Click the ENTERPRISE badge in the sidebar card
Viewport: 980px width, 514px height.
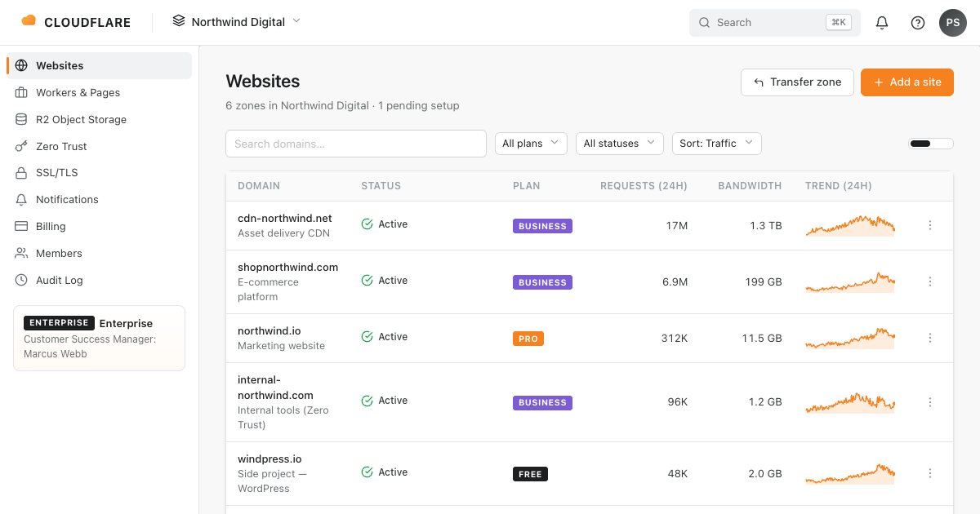(x=60, y=322)
